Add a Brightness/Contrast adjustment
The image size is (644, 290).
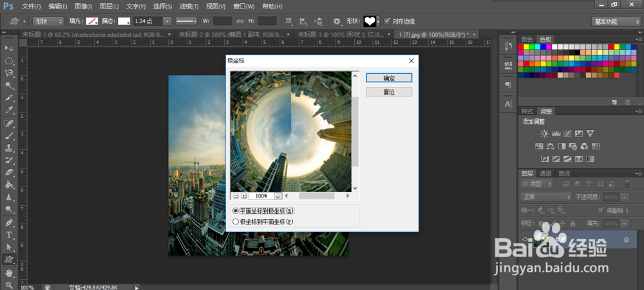tap(544, 133)
